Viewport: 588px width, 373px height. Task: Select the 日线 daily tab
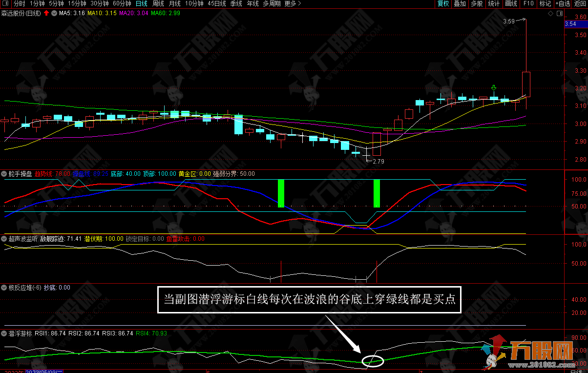[x=141, y=3]
